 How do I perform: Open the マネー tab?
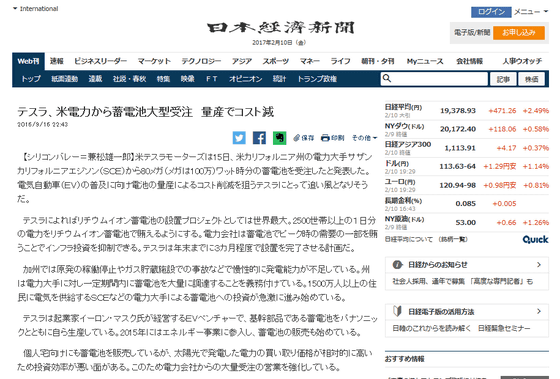click(310, 61)
